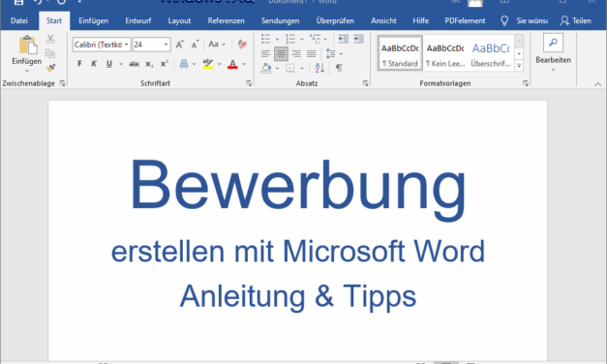
Task: Toggle underline formatting U
Action: (x=109, y=64)
